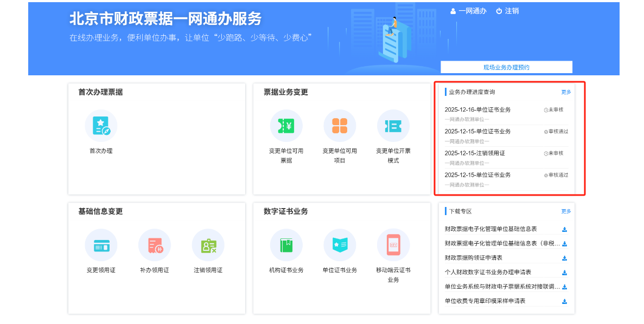
Task: Download 财政票据购领证申请表 via its download icon
Action: (x=564, y=258)
